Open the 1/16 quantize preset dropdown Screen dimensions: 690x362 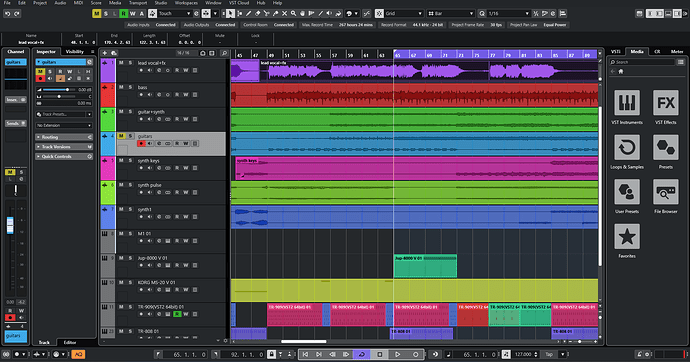click(508, 14)
